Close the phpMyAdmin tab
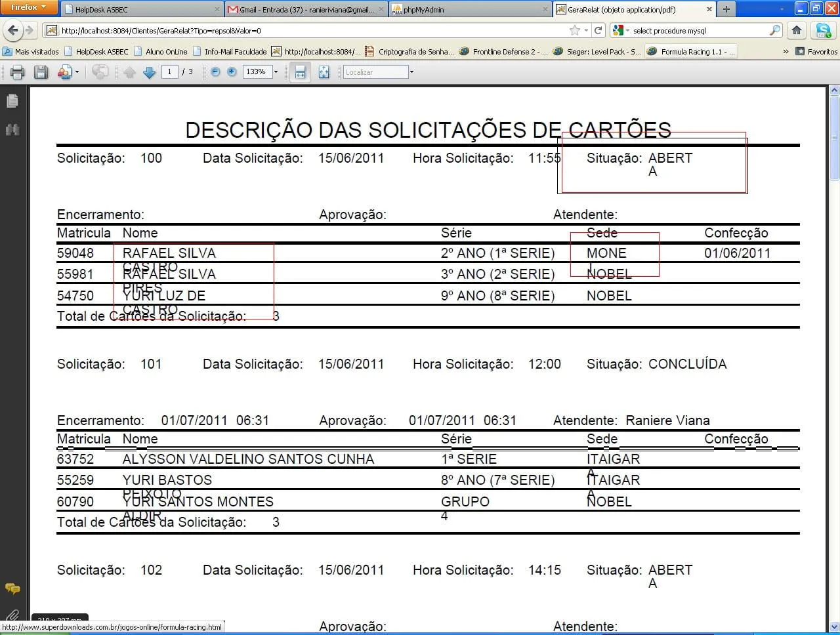840x635 pixels. [x=545, y=10]
